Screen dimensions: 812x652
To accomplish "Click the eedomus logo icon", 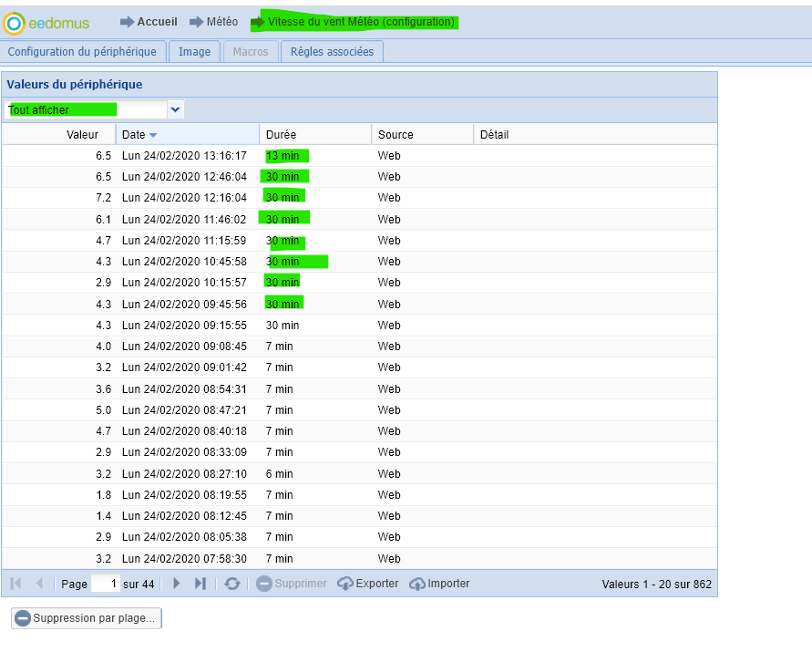I will [x=14, y=23].
